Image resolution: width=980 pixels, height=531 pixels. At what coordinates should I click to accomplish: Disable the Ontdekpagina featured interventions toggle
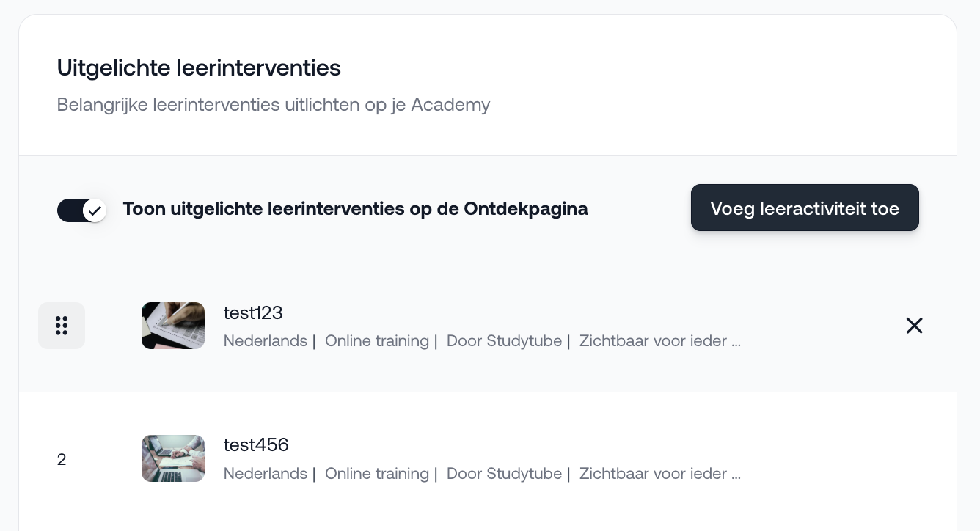coord(82,210)
